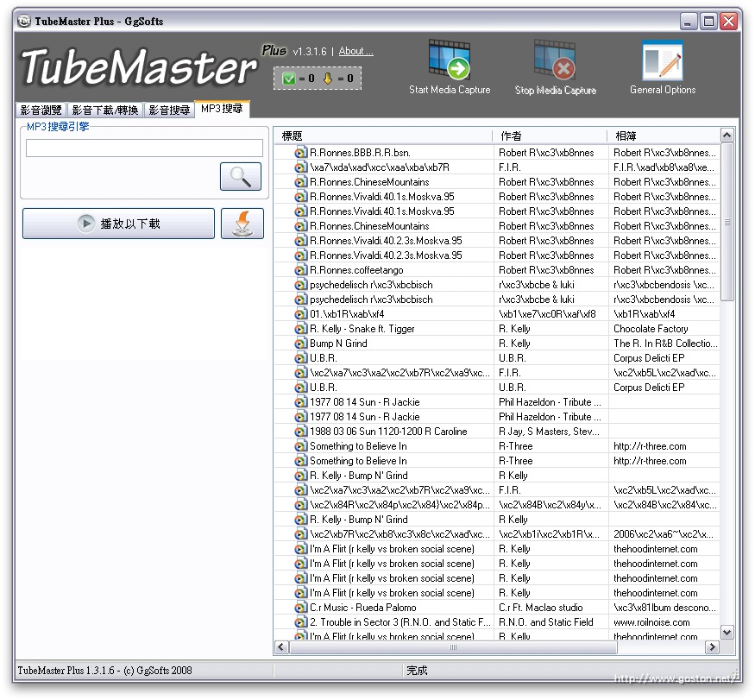755x700 pixels.
Task: Click the disc download icon button
Action: coord(242,224)
